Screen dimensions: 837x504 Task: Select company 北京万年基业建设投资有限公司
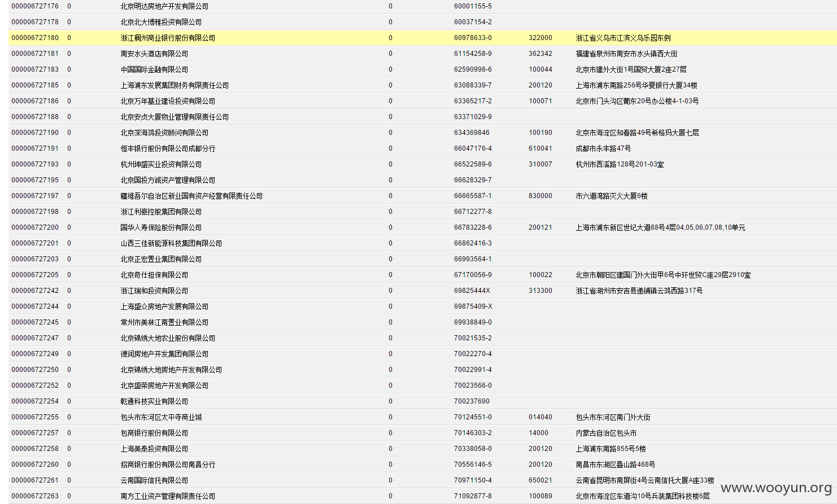pyautogui.click(x=168, y=101)
